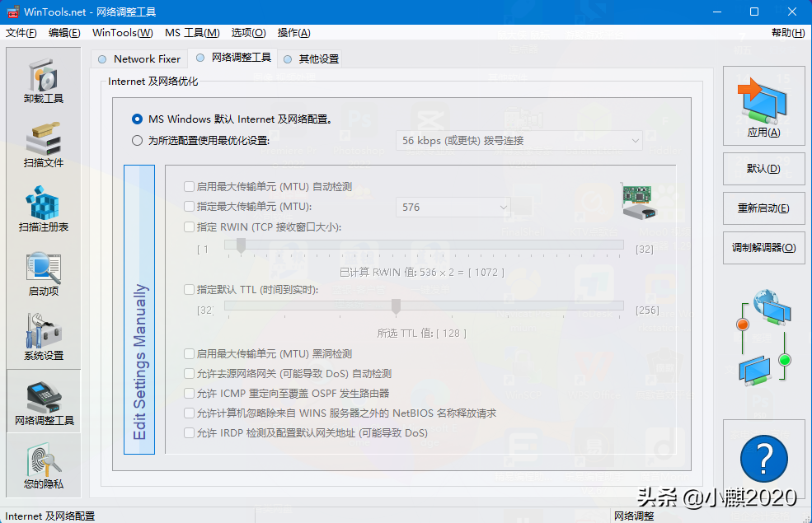
Task: Open the 启动项 startup manager
Action: 44,273
